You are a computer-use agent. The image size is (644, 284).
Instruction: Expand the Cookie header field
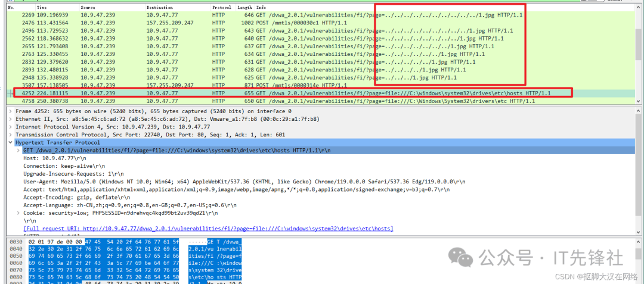pos(18,213)
